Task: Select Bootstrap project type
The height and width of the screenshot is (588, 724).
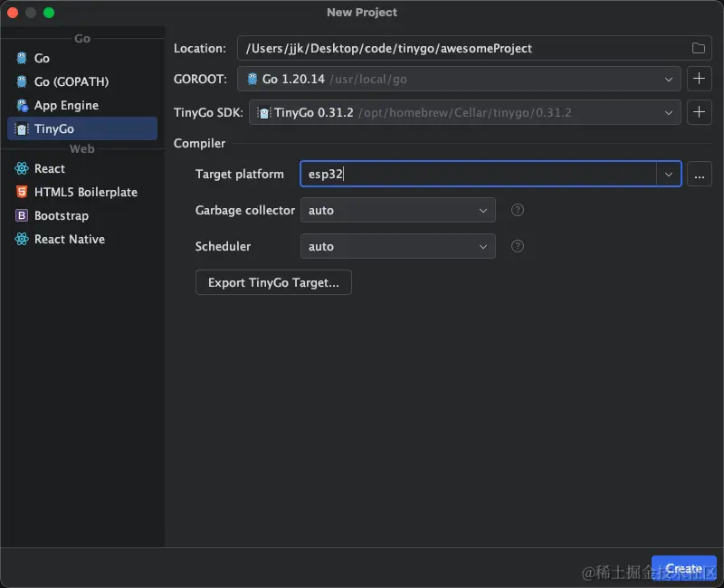Action: click(x=82, y=215)
